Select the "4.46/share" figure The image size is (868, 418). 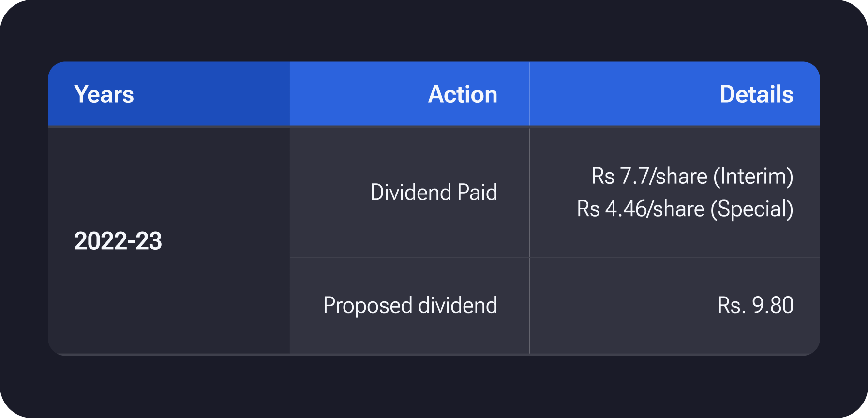coord(655,209)
